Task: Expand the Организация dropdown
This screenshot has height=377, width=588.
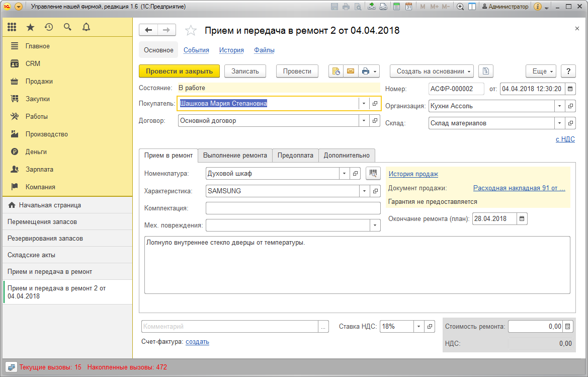Action: (x=559, y=106)
